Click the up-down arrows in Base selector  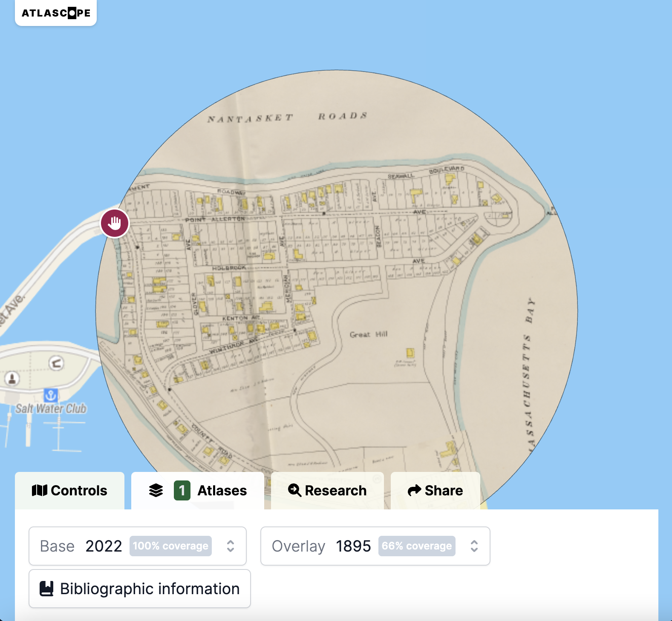[231, 546]
